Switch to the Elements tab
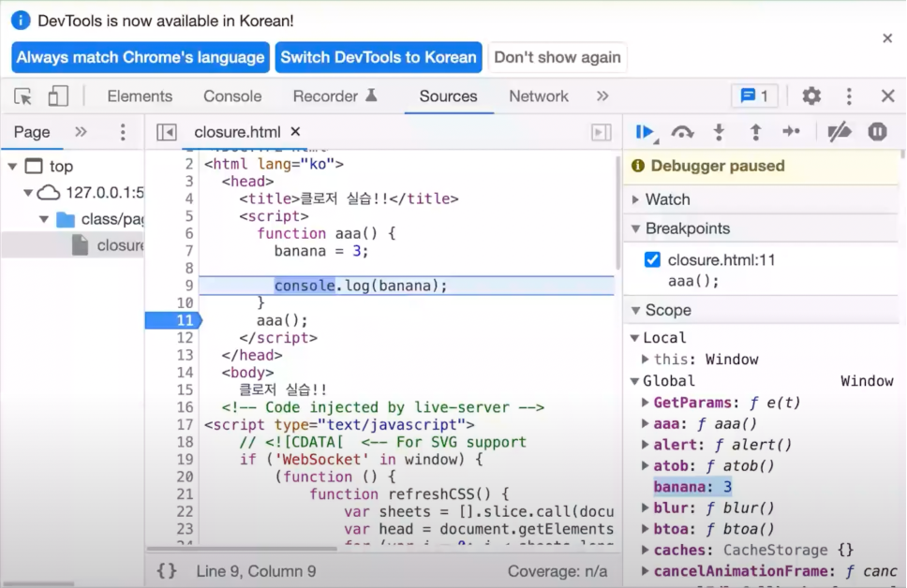Image resolution: width=907 pixels, height=588 pixels. [x=140, y=96]
